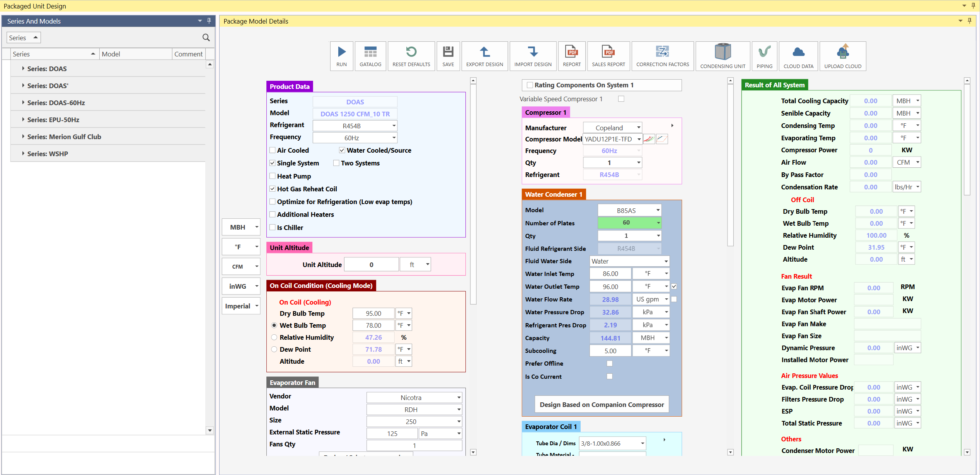Click the IMPORT DESIGN icon
The width and height of the screenshot is (980, 475).
pyautogui.click(x=533, y=56)
